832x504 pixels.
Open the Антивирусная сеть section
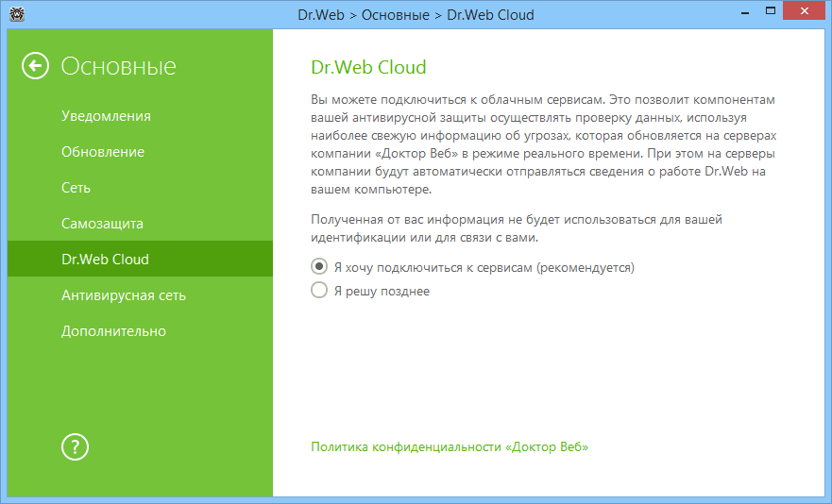point(124,295)
